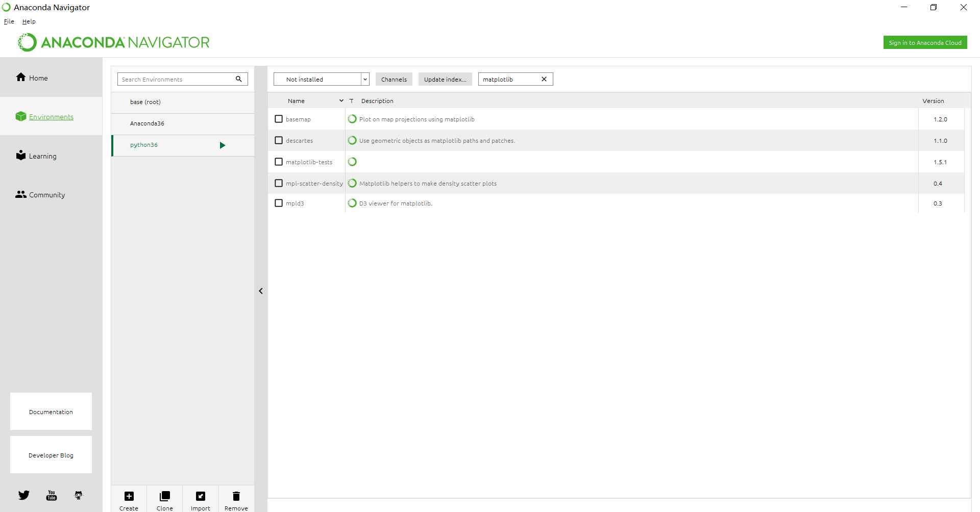This screenshot has width=980, height=512.
Task: Click descartes version 1.1.0
Action: 940,141
